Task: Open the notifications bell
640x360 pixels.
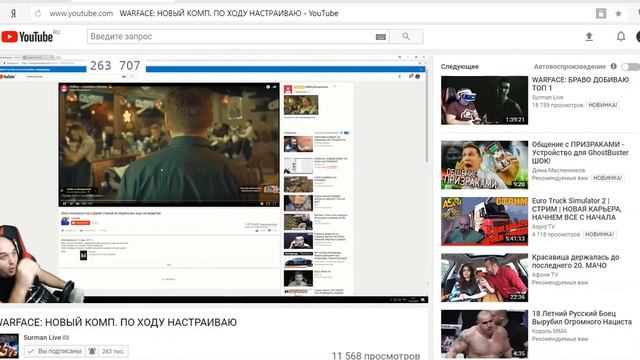Action: [x=621, y=37]
